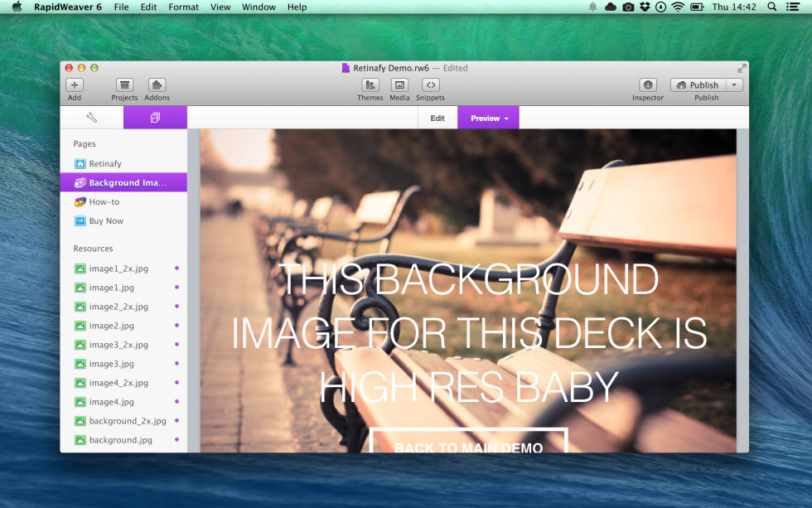
Task: Click the Buy Now page icon
Action: tap(80, 221)
